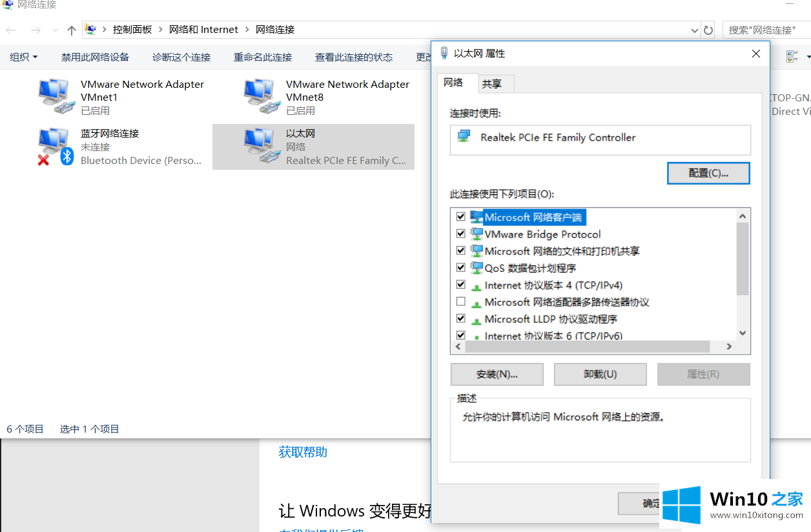Open the view options dropdown arrow

(808, 57)
